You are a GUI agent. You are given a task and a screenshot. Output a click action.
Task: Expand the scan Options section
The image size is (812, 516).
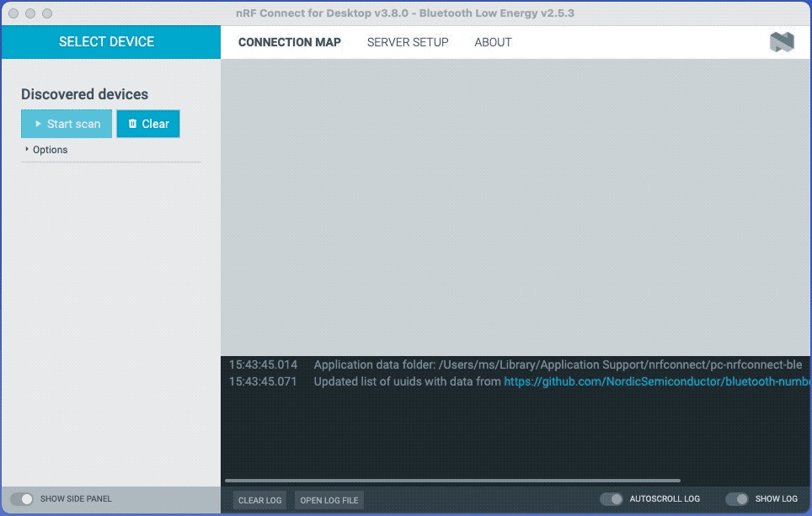(46, 150)
